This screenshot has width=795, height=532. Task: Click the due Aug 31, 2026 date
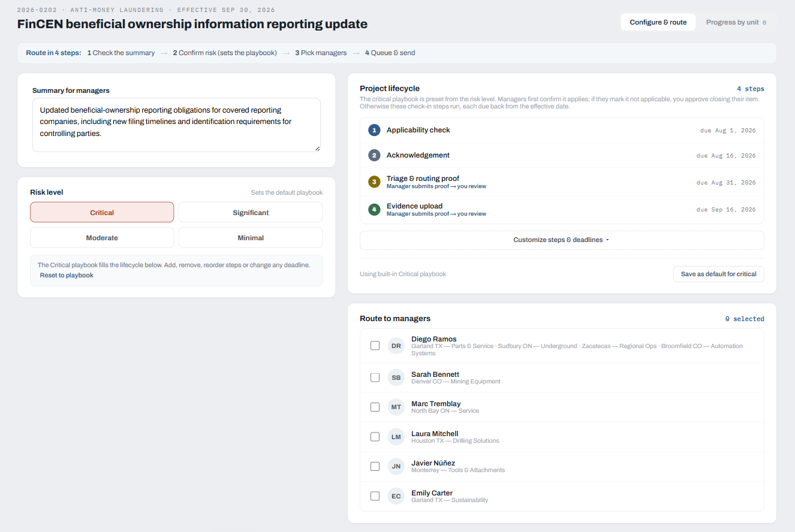(726, 183)
